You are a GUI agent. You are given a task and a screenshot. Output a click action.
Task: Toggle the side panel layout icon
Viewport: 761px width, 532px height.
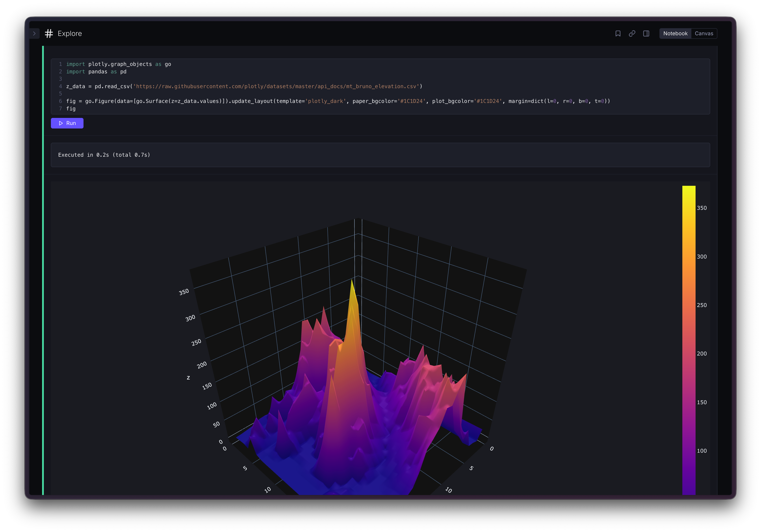646,33
